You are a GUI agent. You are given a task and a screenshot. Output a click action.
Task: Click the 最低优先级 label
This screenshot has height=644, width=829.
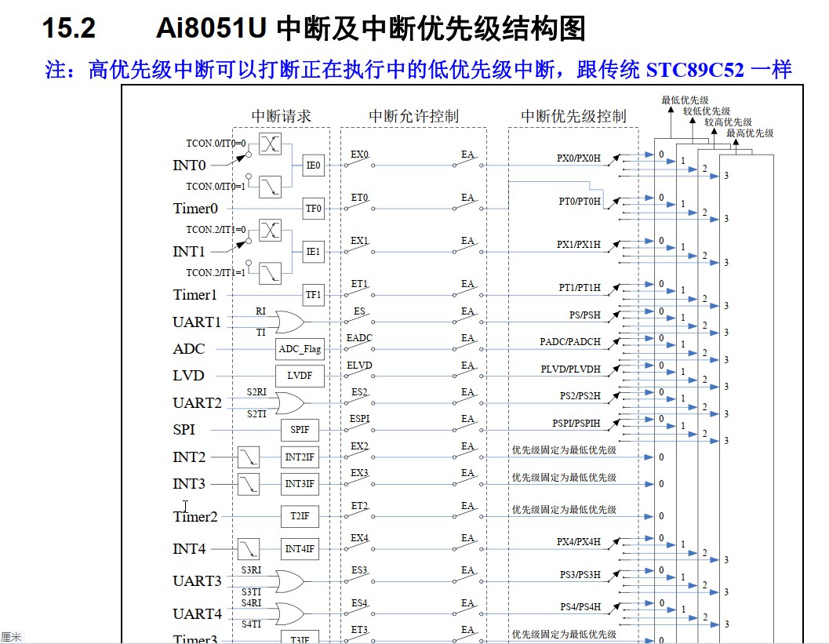tap(685, 100)
